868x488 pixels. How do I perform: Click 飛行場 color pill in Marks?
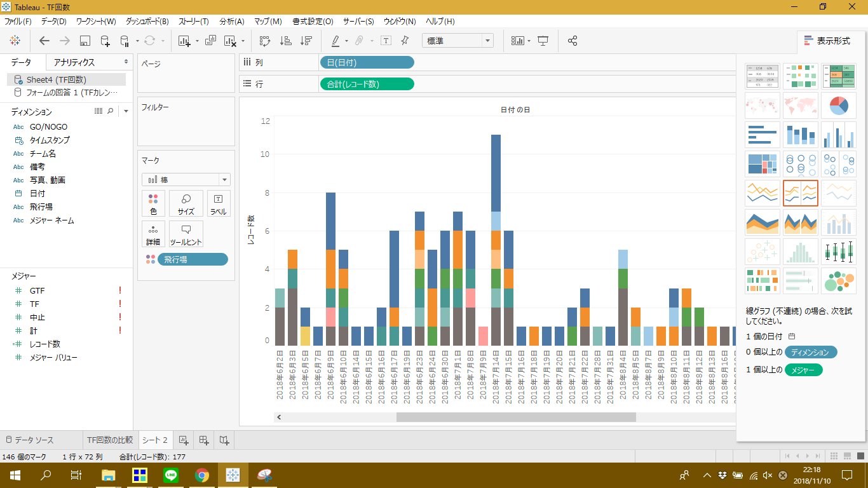click(193, 259)
